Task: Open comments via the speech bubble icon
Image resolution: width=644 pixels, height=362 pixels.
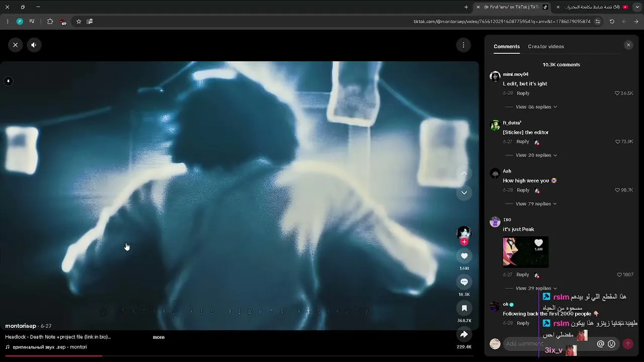Action: pos(464,282)
